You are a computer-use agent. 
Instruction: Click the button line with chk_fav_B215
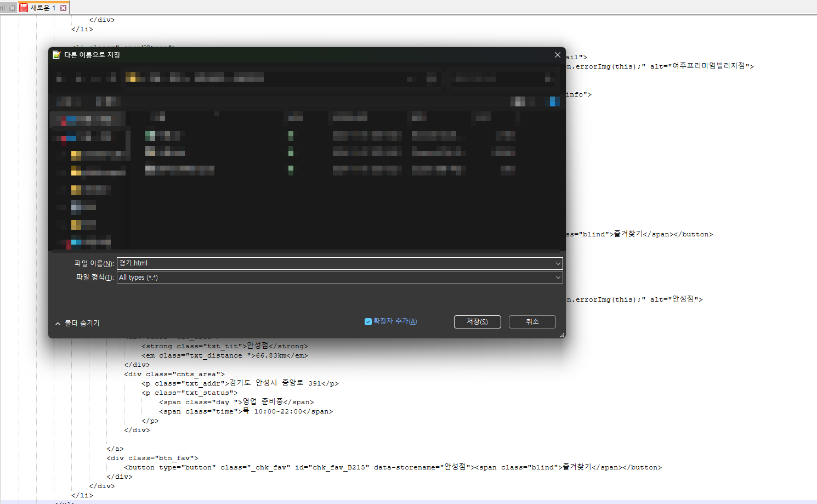[x=393, y=467]
